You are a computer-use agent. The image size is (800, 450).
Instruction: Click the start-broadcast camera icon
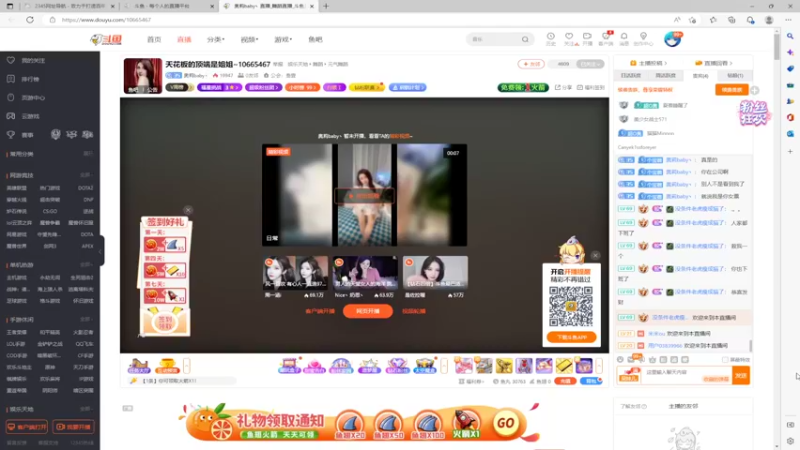(x=587, y=39)
